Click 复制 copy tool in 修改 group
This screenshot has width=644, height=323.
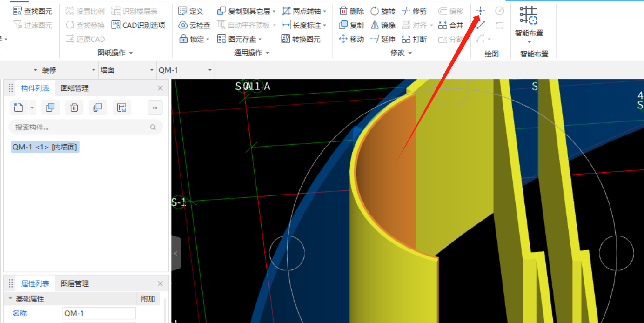[352, 25]
